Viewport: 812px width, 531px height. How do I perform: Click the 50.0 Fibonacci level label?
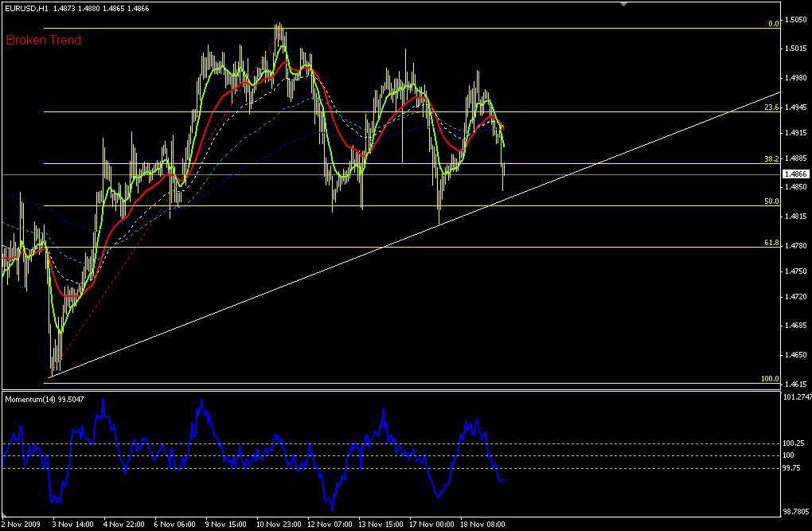tap(771, 202)
